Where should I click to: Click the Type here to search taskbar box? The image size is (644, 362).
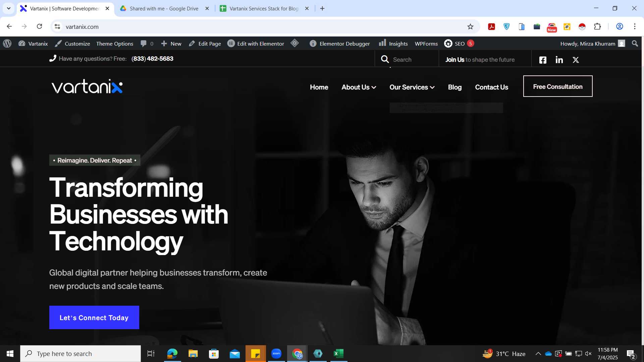tap(80, 354)
